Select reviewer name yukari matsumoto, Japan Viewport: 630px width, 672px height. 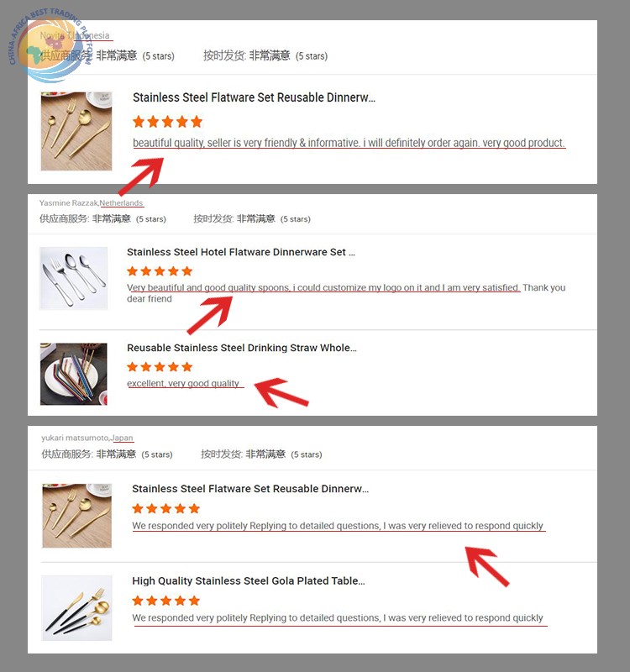87,438
